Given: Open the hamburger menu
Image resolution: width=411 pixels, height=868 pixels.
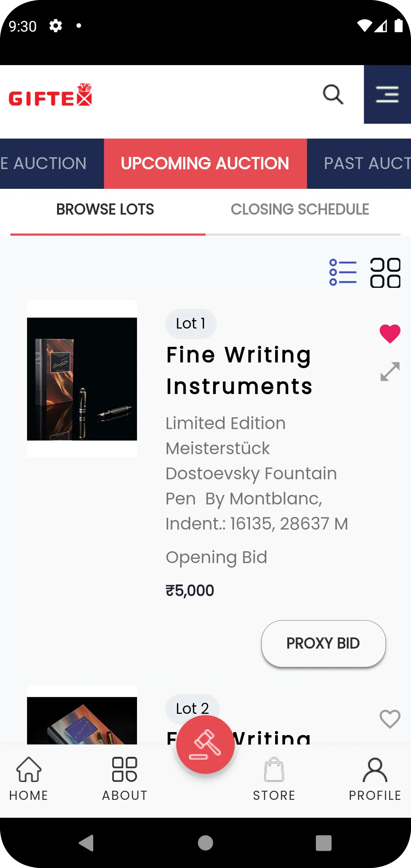Looking at the screenshot, I should pos(387,94).
